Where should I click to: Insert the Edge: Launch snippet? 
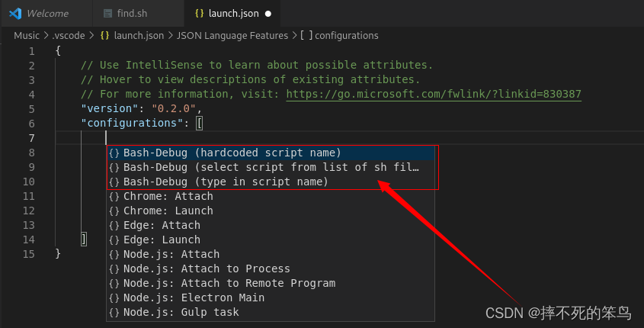(271, 240)
